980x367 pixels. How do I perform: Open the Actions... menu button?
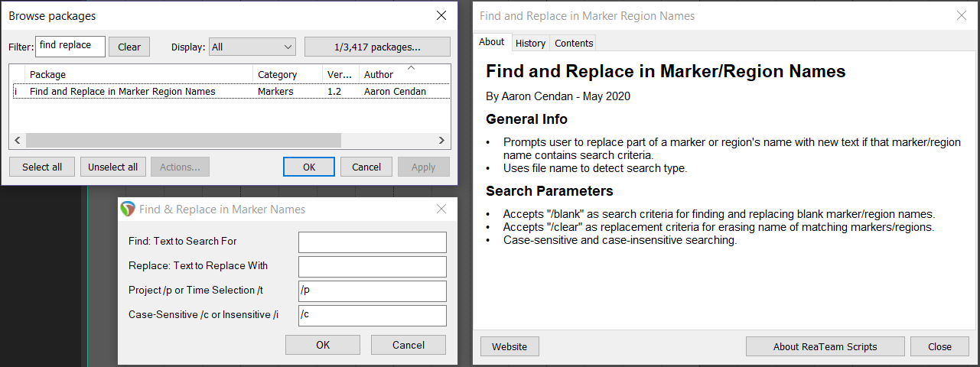(181, 167)
